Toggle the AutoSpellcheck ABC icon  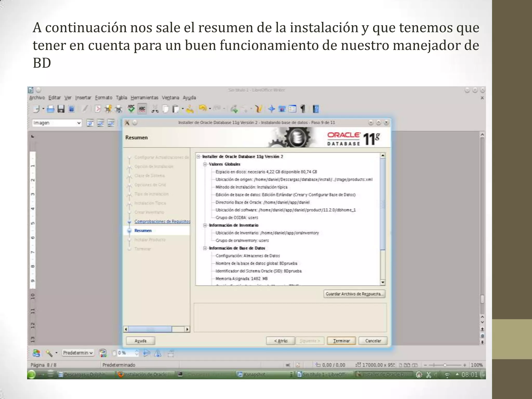pyautogui.click(x=142, y=109)
